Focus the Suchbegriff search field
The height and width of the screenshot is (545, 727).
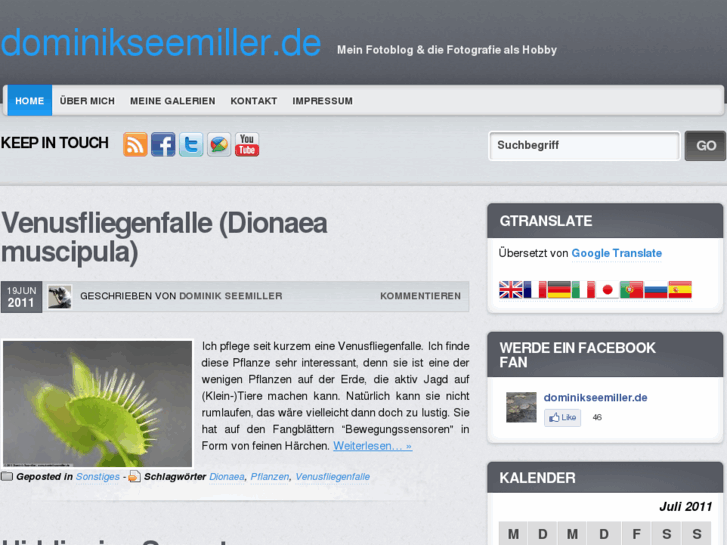tap(584, 146)
